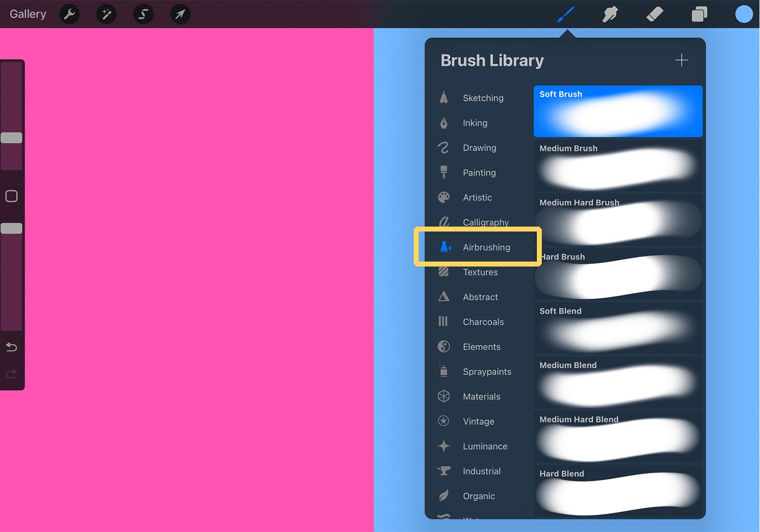Select the Soft Blend preset
Viewport: 760px width, 532px height.
(618, 328)
